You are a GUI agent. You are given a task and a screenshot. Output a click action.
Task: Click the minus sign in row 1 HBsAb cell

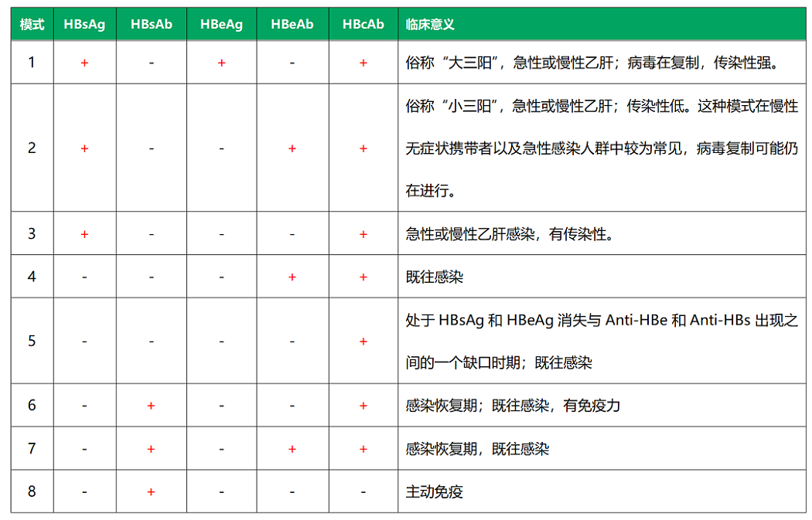150,62
